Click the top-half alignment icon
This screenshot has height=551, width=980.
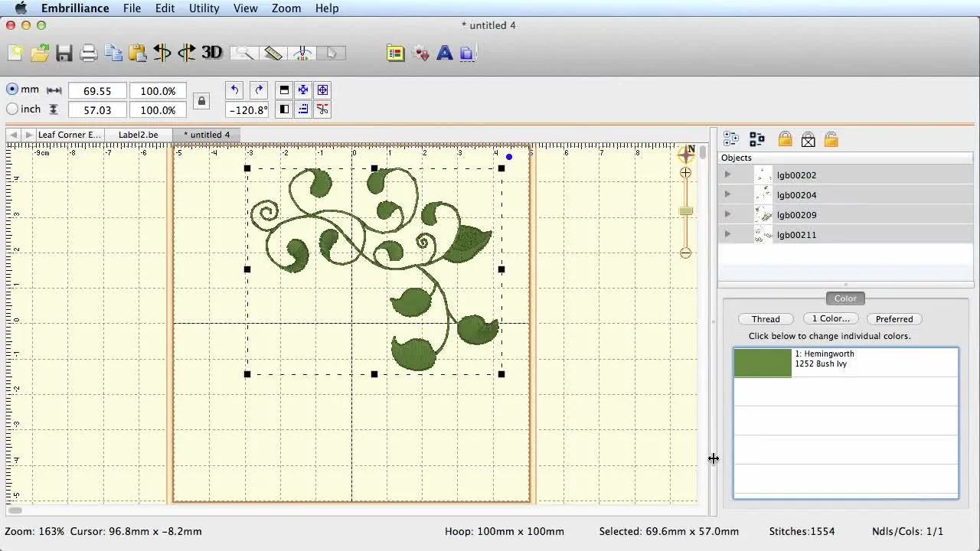284,90
